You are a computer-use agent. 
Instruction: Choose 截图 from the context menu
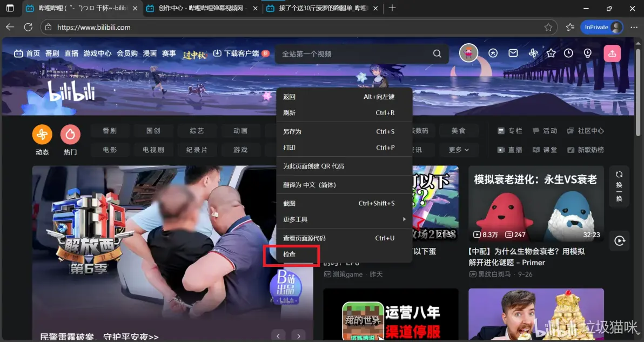(344, 203)
